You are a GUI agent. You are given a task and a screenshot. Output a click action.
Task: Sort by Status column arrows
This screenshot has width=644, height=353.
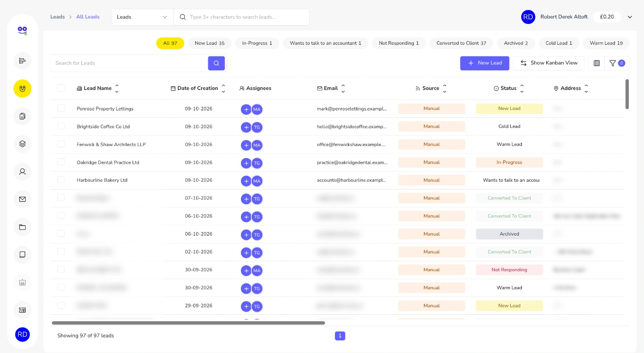point(522,88)
